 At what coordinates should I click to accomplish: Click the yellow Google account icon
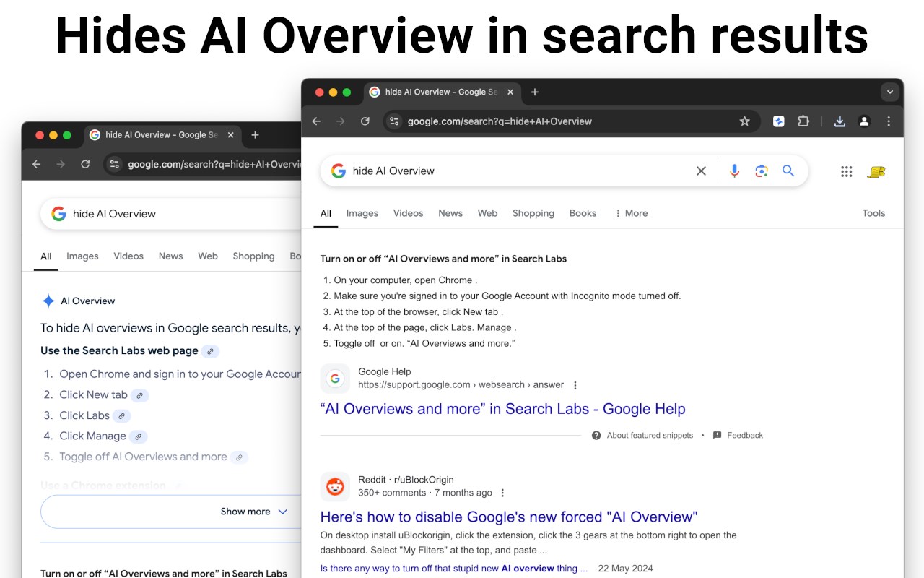pyautogui.click(x=876, y=172)
